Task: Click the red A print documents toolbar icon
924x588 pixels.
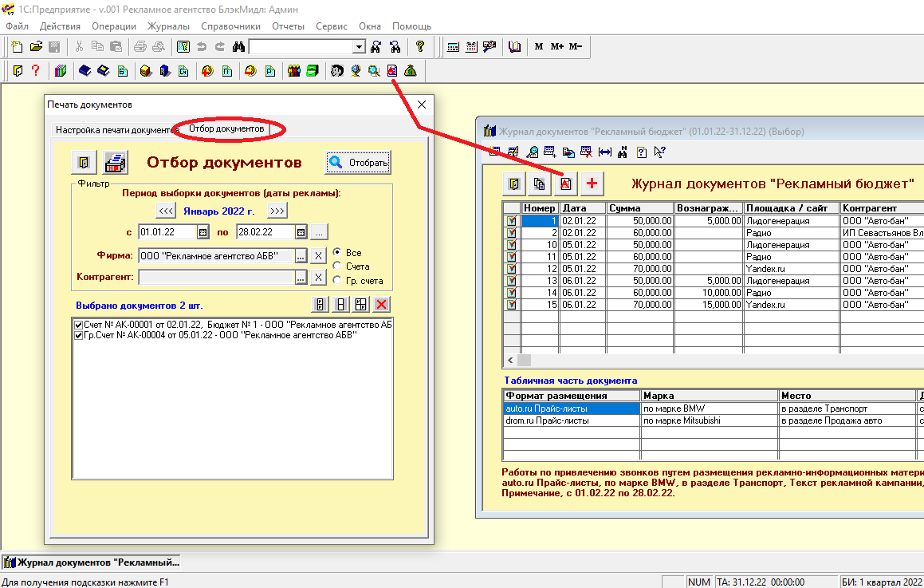Action: click(392, 71)
